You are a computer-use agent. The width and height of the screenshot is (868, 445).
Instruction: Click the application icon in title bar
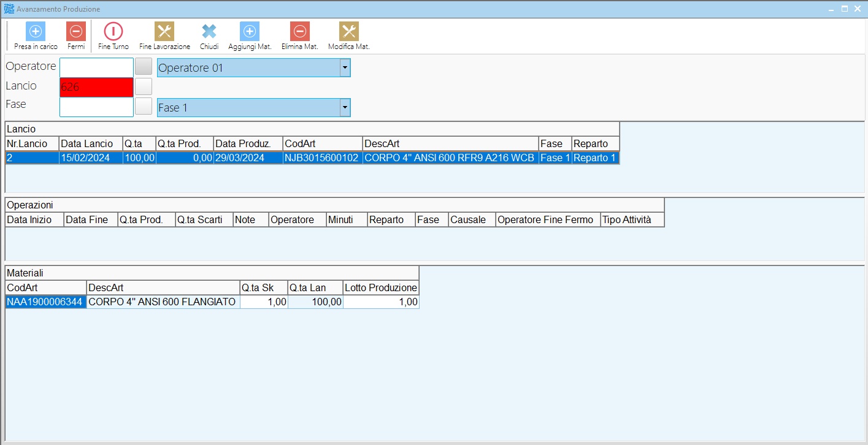9,9
